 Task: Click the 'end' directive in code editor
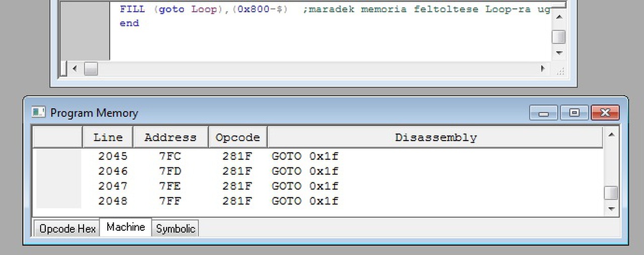click(129, 23)
